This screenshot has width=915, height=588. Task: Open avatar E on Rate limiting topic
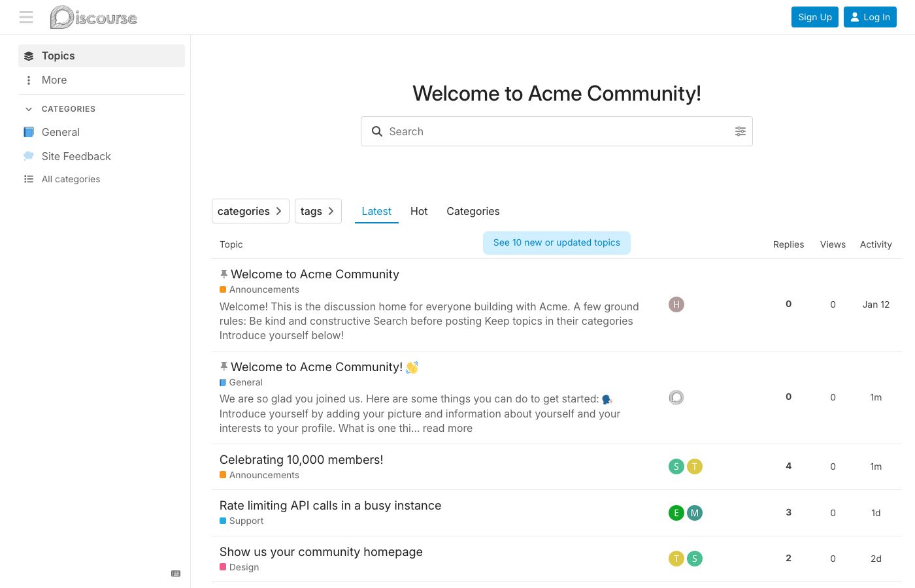[676, 513]
